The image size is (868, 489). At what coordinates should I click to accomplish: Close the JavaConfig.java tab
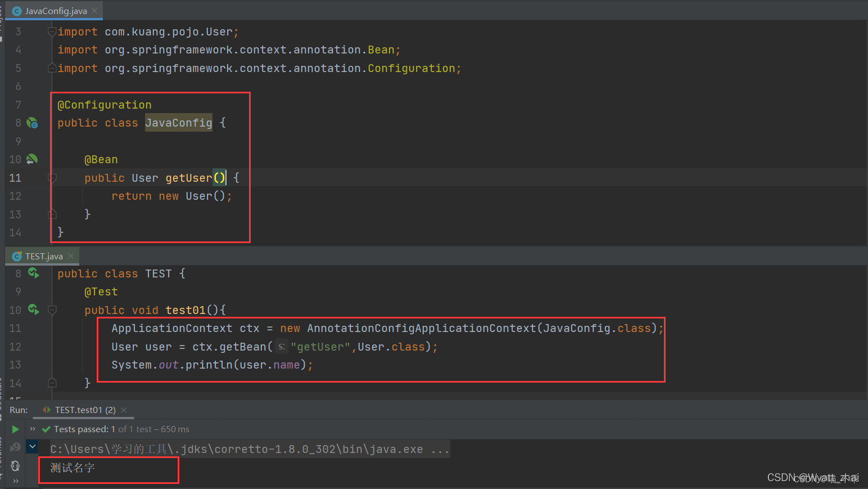click(x=94, y=11)
